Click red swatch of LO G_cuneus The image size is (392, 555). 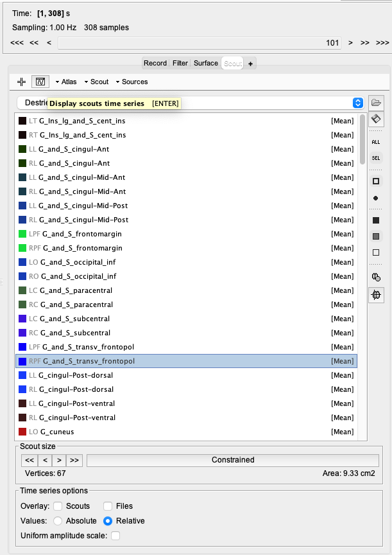pos(22,432)
